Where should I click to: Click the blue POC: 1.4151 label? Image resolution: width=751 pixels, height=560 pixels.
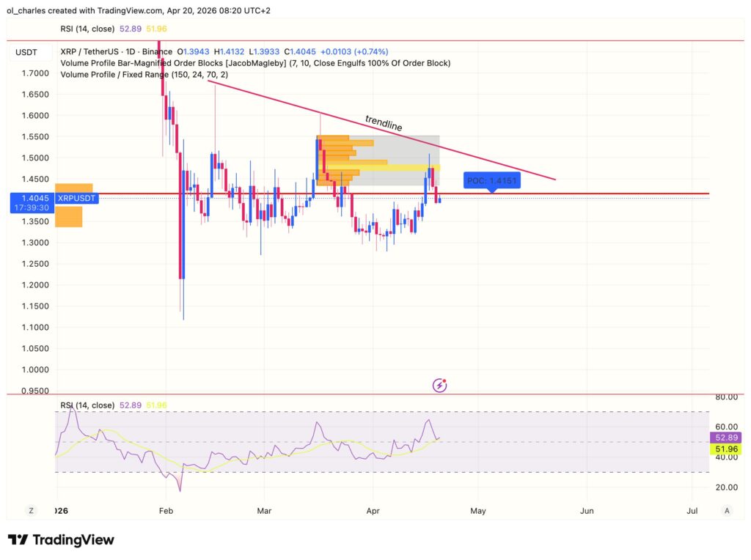pyautogui.click(x=491, y=180)
